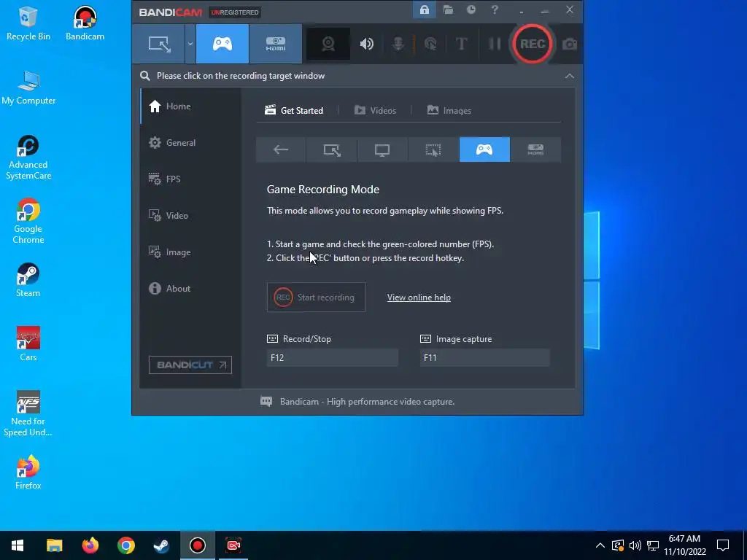Open FPS settings in sidebar

(x=190, y=179)
